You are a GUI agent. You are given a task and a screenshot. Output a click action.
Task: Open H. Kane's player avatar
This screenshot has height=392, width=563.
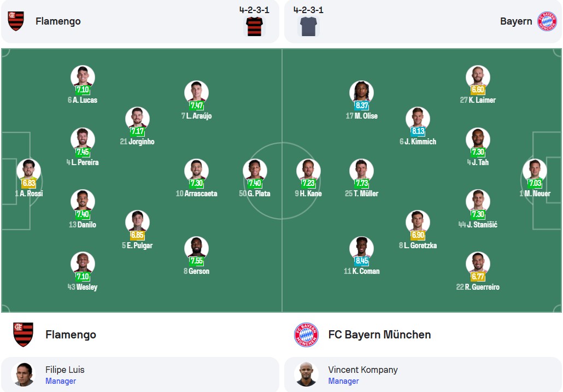tap(308, 171)
